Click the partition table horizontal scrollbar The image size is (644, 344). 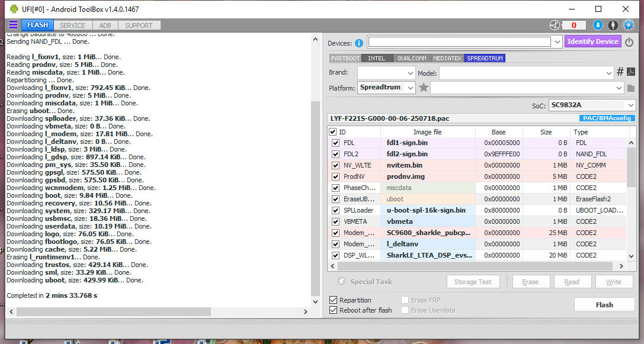[x=476, y=266]
